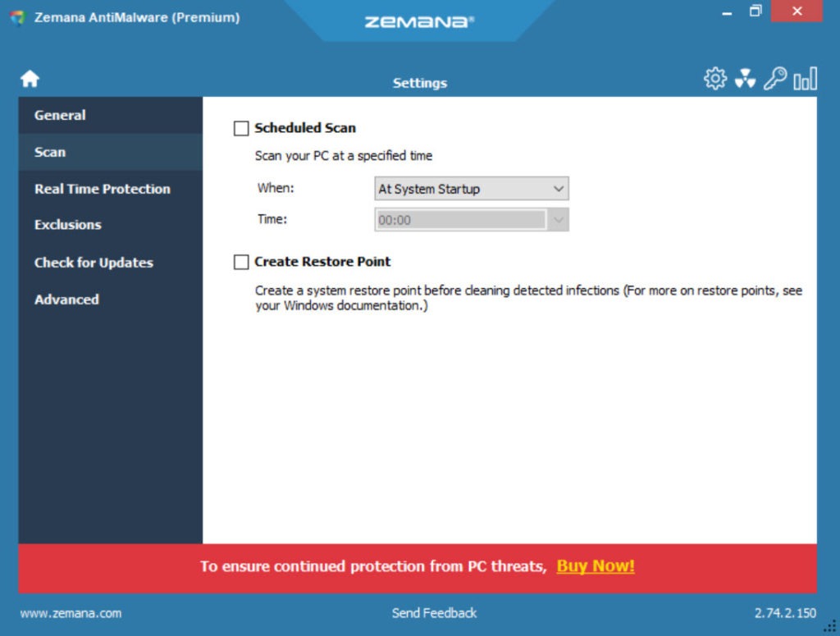Restore down the Zemana window
Viewport: 840px width, 636px height.
(756, 11)
